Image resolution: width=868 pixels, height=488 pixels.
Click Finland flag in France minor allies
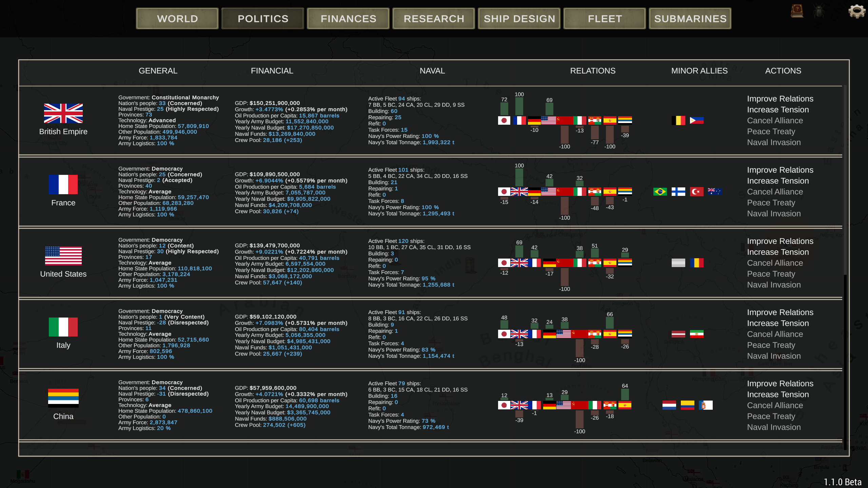click(x=678, y=191)
